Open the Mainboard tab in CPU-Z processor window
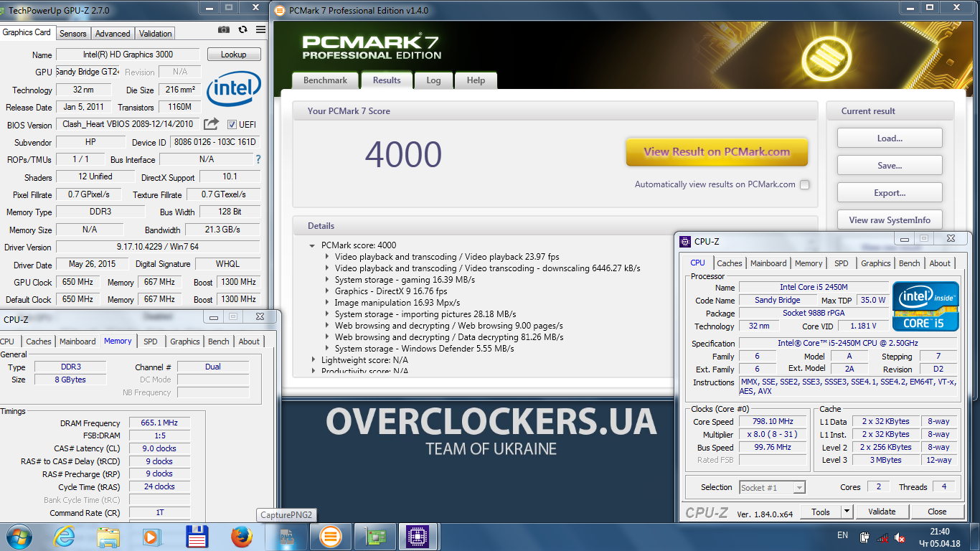The image size is (980, 551). point(768,263)
